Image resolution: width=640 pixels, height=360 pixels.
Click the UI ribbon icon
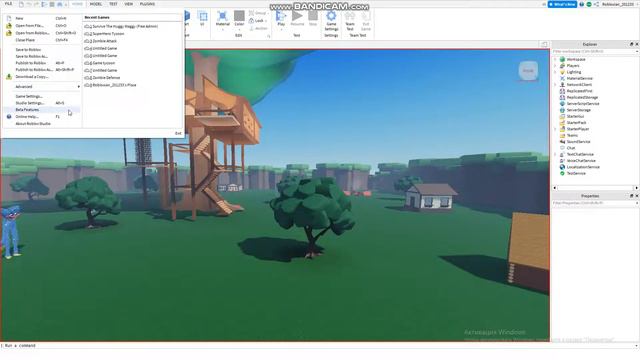[x=202, y=16]
